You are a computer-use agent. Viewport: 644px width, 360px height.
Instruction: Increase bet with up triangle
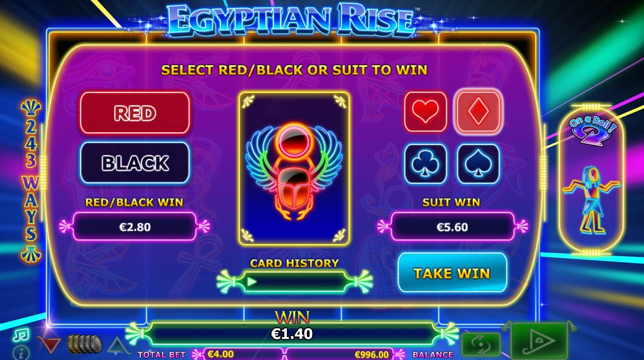pyautogui.click(x=117, y=345)
